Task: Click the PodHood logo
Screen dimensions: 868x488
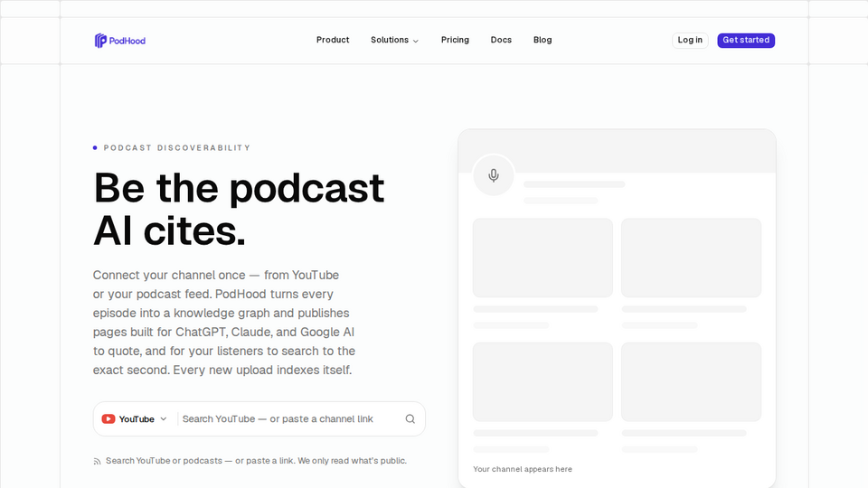Action: (x=119, y=41)
